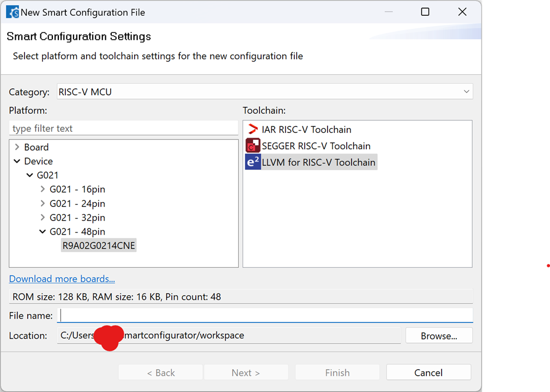
Task: Select IAR RISC-V Toolchain entry
Action: (306, 130)
